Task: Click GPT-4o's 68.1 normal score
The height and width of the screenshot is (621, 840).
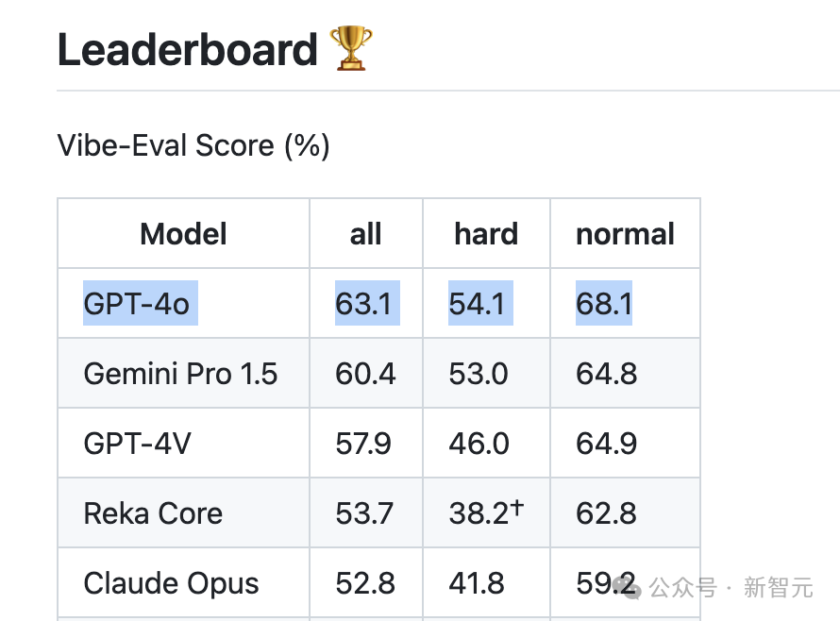Action: 604,303
